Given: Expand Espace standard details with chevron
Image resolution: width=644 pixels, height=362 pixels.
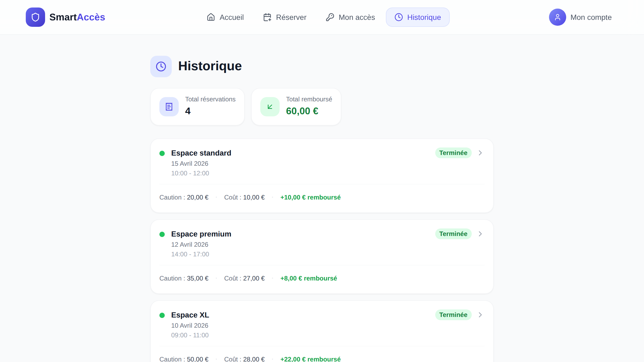Looking at the screenshot, I should tap(480, 153).
